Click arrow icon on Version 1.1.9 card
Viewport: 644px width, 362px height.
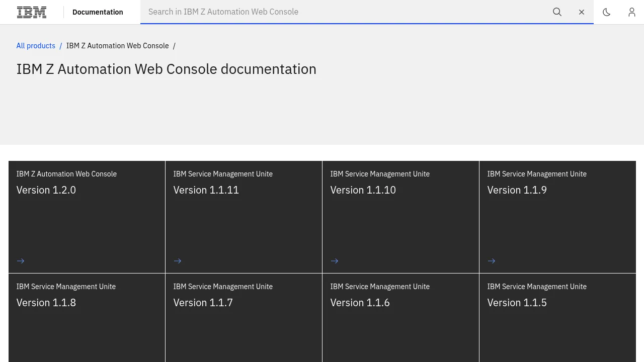492,261
